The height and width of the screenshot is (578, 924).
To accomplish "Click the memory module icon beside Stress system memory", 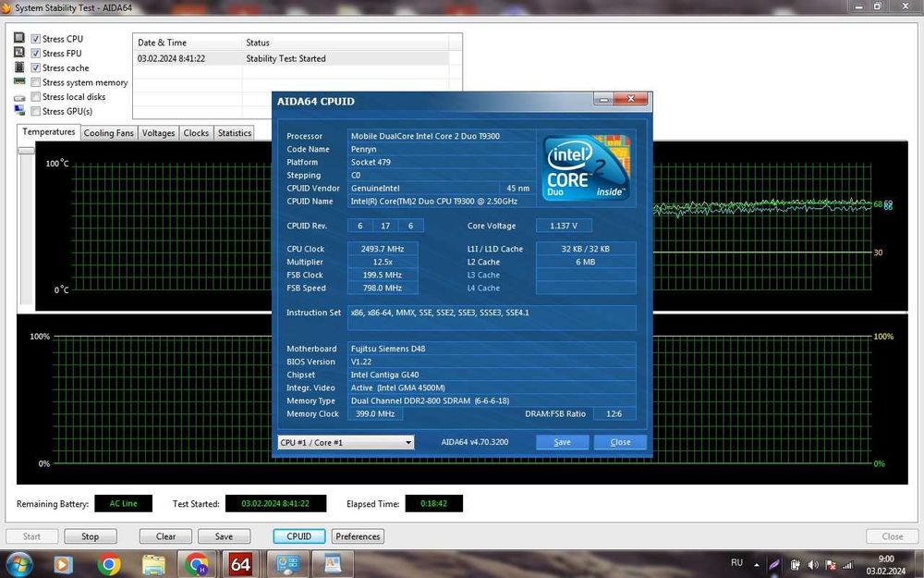I will (19, 81).
